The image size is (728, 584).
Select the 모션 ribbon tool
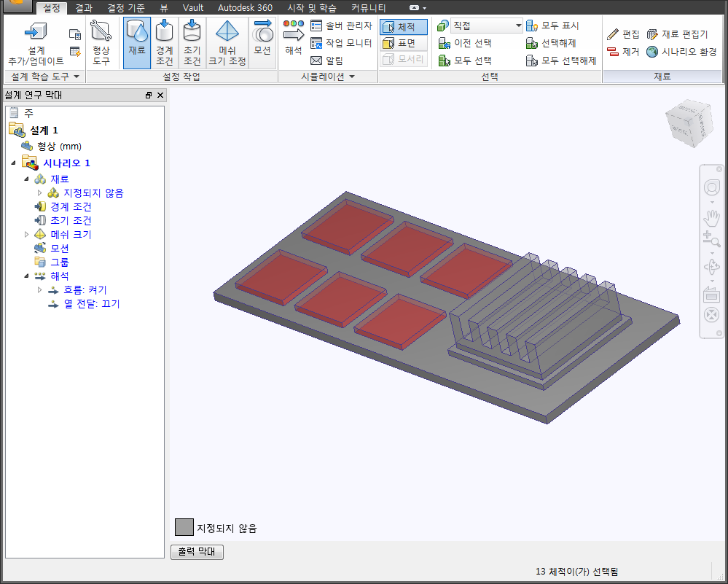click(x=262, y=43)
